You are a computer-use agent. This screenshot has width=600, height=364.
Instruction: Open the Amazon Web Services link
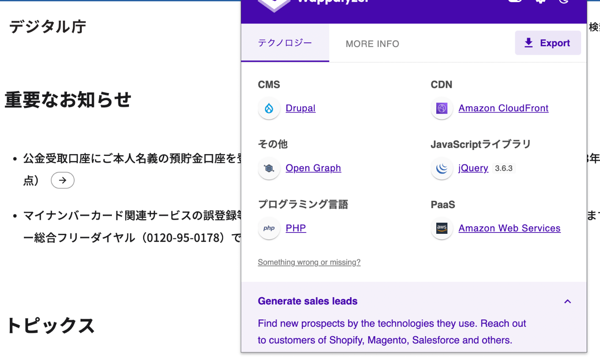coord(510,228)
